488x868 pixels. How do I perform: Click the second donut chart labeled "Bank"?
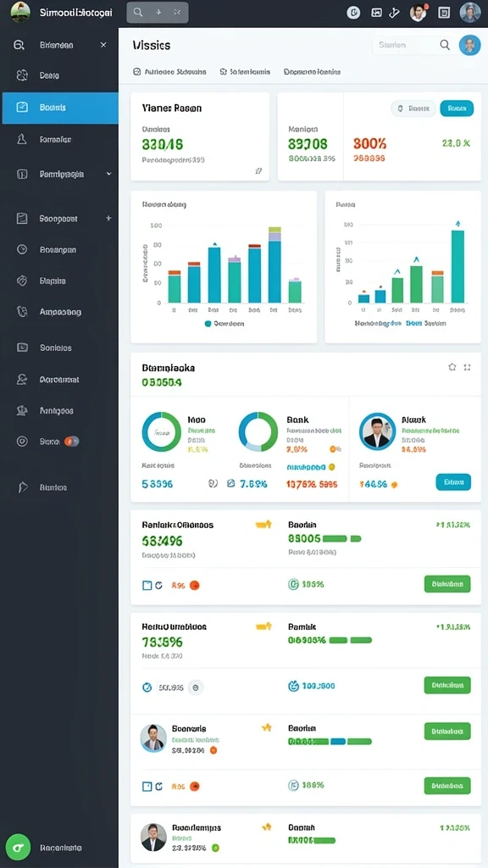tap(258, 431)
